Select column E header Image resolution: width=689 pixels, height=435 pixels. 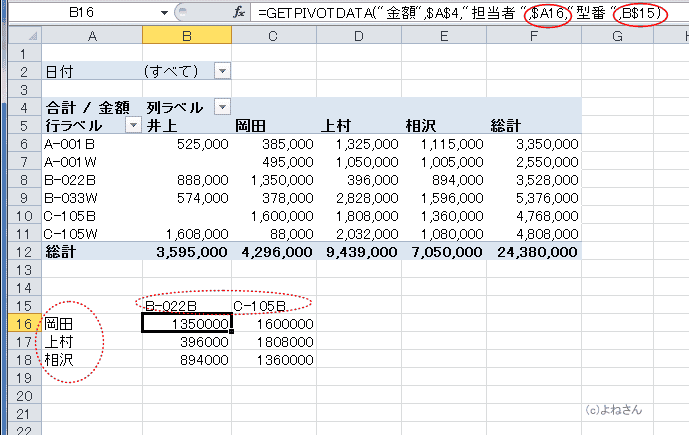point(444,36)
